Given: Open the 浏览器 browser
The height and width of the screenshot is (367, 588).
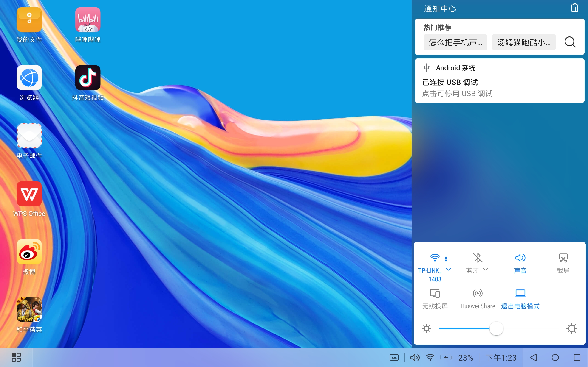Looking at the screenshot, I should (29, 78).
